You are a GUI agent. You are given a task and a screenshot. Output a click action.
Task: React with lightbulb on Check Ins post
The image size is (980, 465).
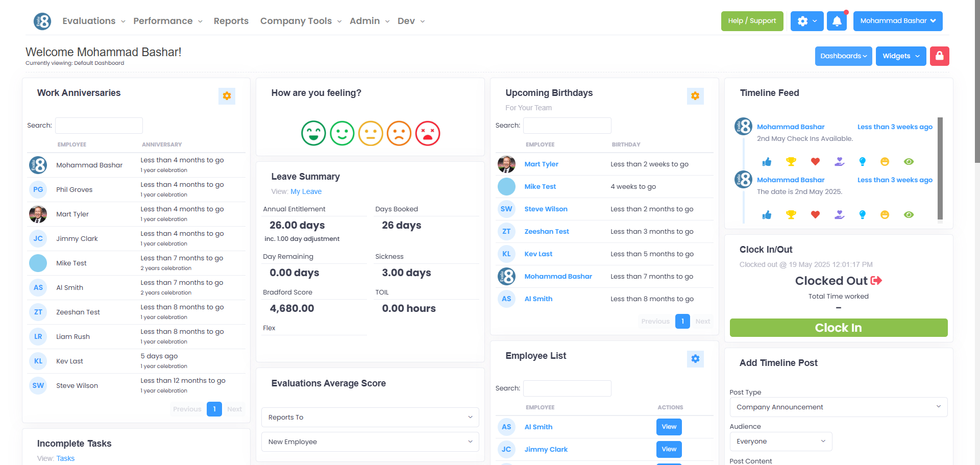[863, 162]
